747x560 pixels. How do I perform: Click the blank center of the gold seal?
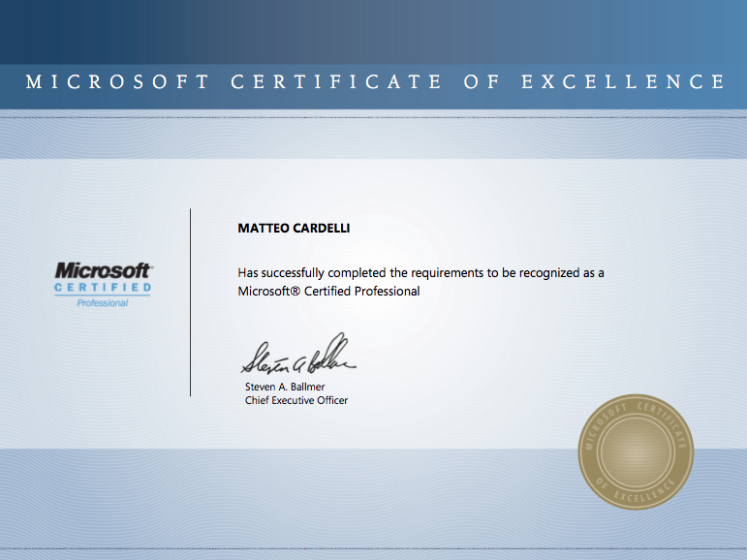coord(637,451)
